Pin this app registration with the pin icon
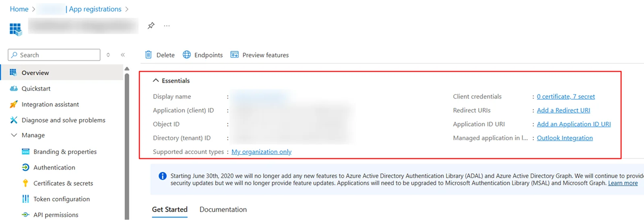644x220 pixels. tap(151, 26)
